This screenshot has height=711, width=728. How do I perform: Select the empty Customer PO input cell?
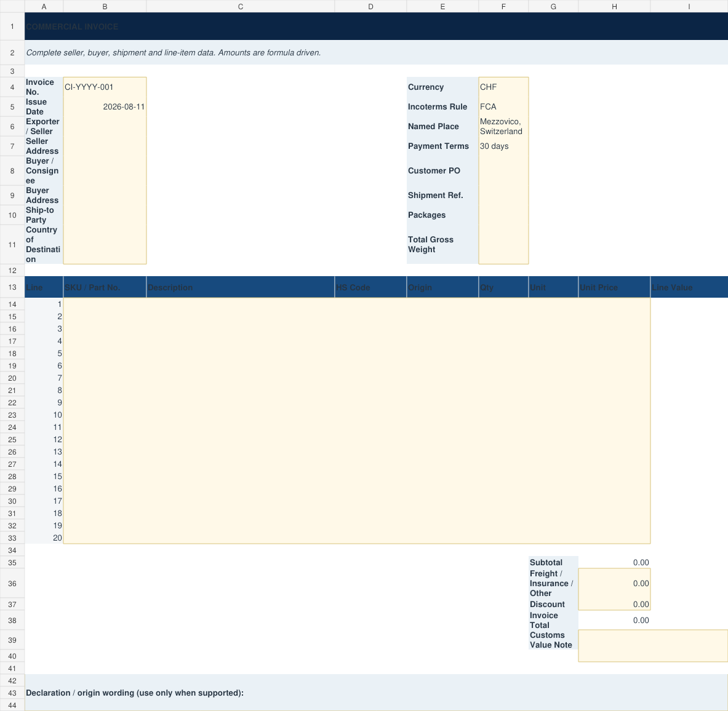503,171
